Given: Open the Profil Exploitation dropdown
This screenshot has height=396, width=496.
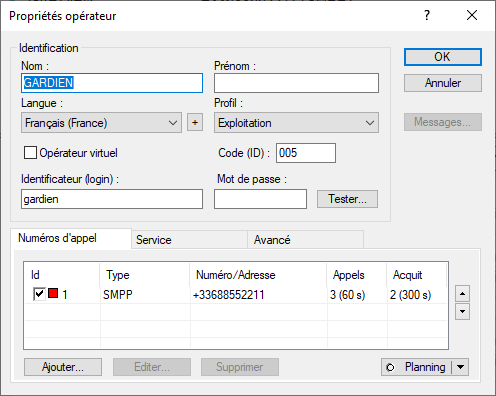Looking at the screenshot, I should click(296, 123).
